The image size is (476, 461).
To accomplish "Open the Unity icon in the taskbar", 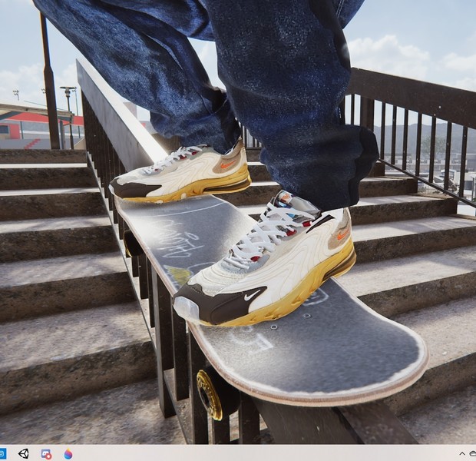I will 24,454.
